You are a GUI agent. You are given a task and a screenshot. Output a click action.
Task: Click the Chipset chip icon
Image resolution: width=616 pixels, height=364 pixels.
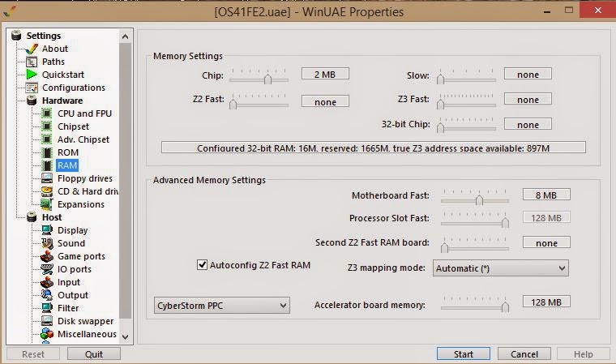[47, 126]
